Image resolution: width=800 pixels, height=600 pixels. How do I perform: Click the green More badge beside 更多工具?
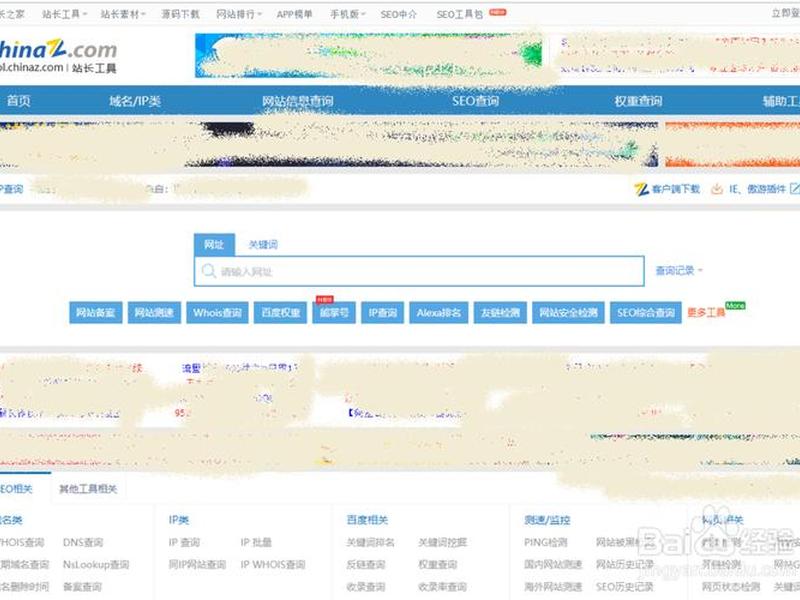point(735,306)
